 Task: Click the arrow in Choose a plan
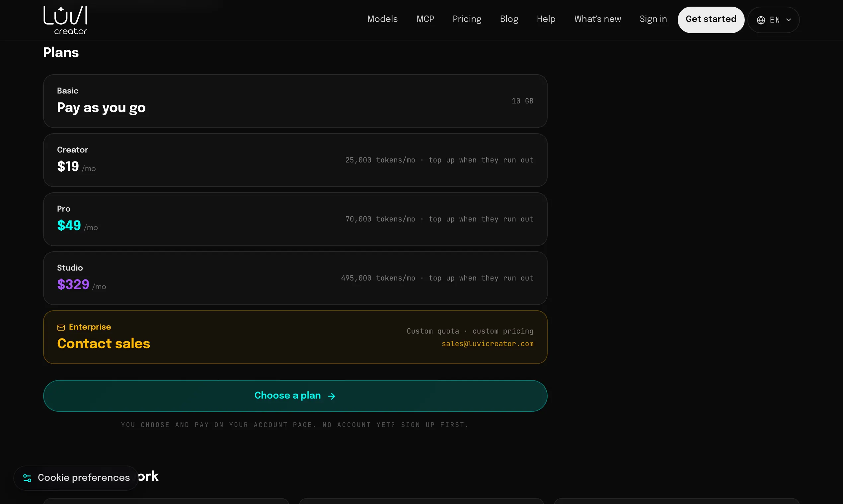pos(332,396)
